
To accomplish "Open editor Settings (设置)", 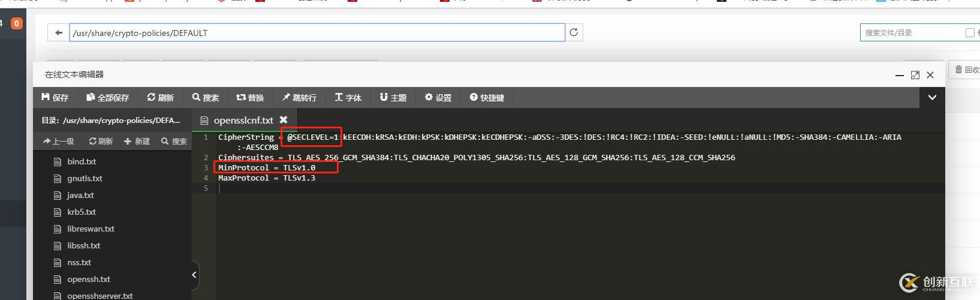I will pos(438,98).
